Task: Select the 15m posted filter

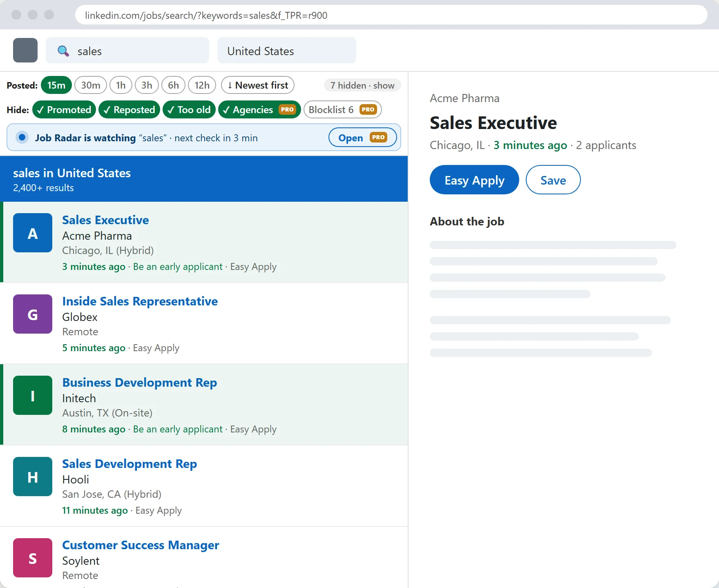Action: pos(56,85)
